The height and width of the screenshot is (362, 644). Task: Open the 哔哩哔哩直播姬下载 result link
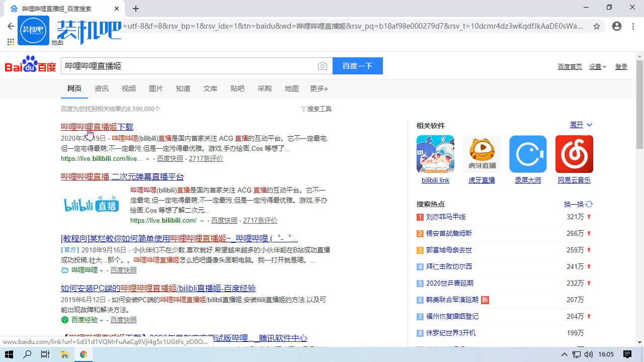pos(97,127)
